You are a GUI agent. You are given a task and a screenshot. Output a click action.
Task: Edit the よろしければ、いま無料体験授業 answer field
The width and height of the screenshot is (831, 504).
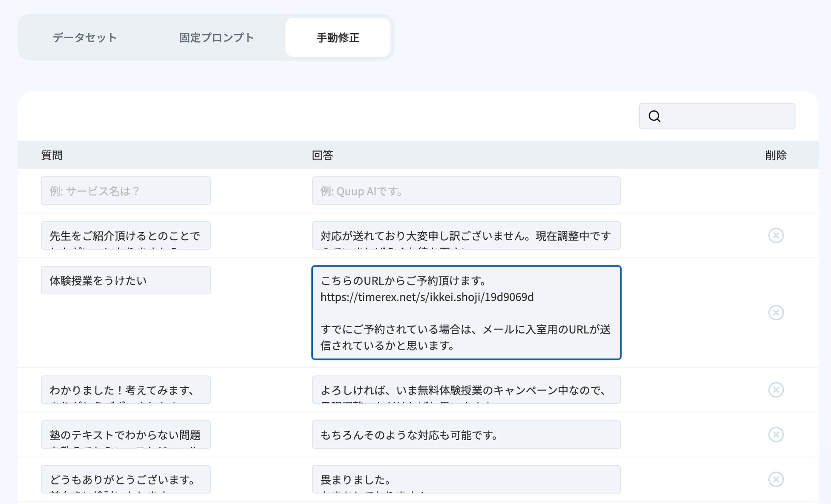[466, 389]
